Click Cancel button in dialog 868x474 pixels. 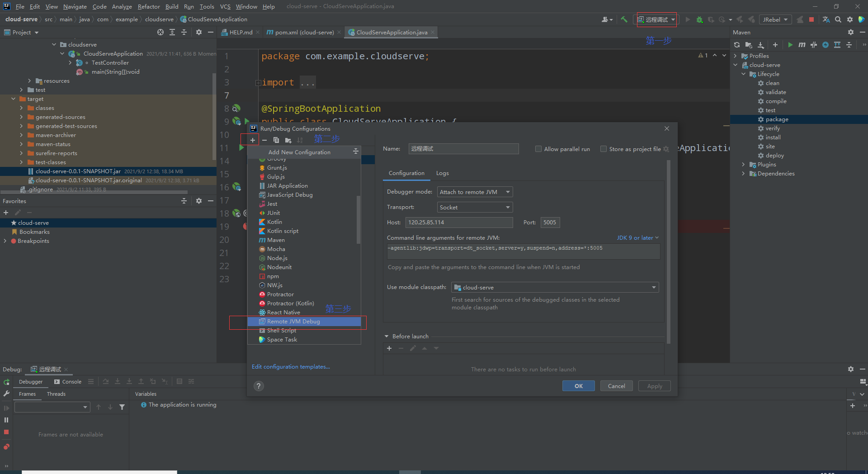point(617,386)
